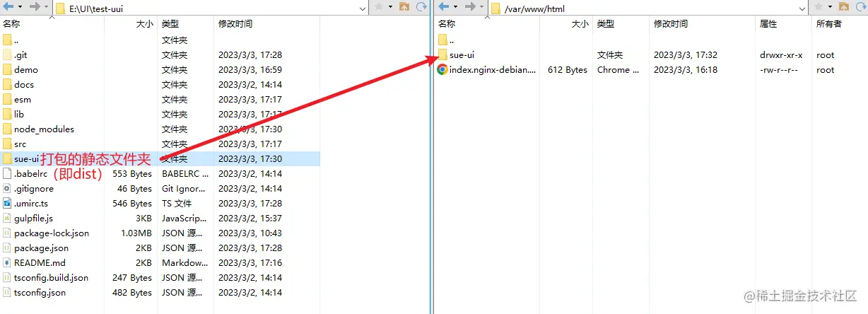The height and width of the screenshot is (314, 868).
Task: Go forward in the remote pane
Action: (470, 7)
